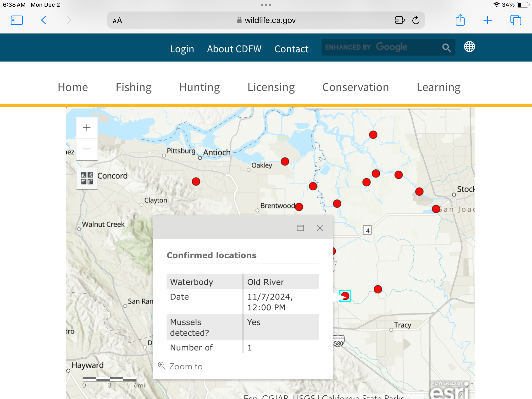
Task: Open the AA reader options menu
Action: (x=117, y=21)
